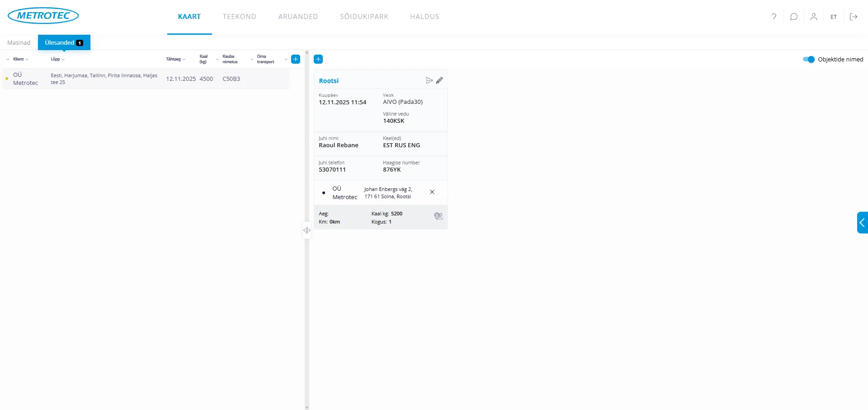Open the user profile icon
This screenshot has height=410, width=868.
tap(813, 17)
